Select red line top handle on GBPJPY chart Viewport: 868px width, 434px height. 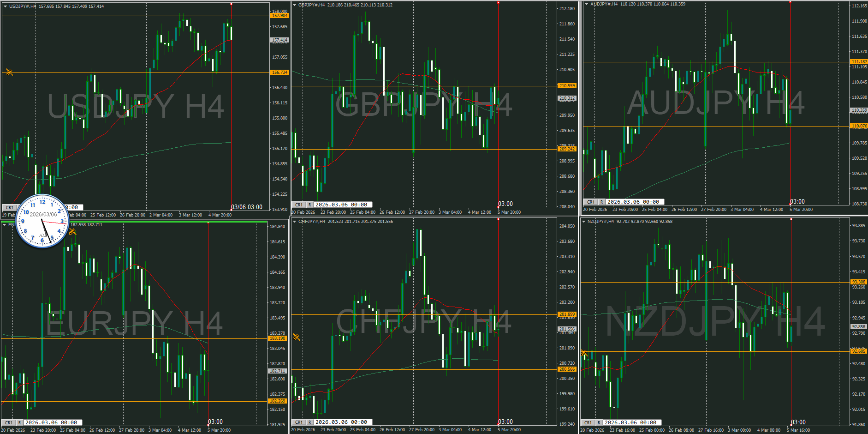[498, 3]
